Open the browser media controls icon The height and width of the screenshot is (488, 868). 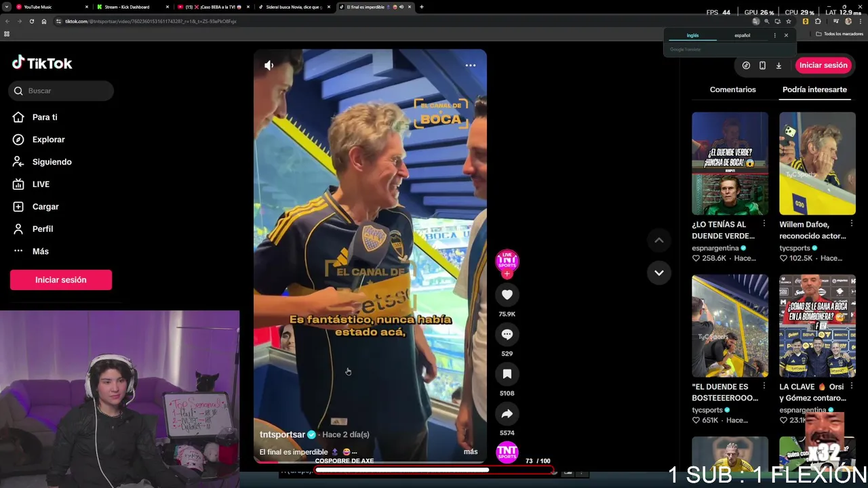click(x=835, y=21)
